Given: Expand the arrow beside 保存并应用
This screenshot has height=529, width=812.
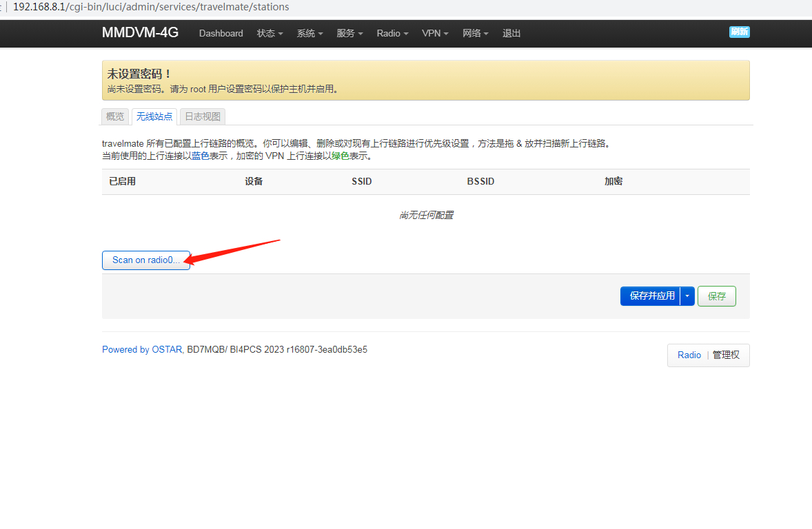Looking at the screenshot, I should pyautogui.click(x=687, y=296).
